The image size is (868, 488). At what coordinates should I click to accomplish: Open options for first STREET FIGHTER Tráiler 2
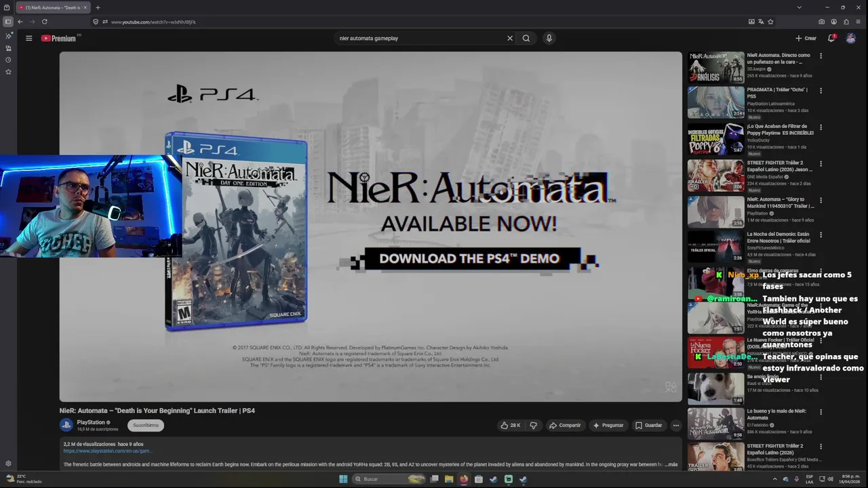[821, 163]
